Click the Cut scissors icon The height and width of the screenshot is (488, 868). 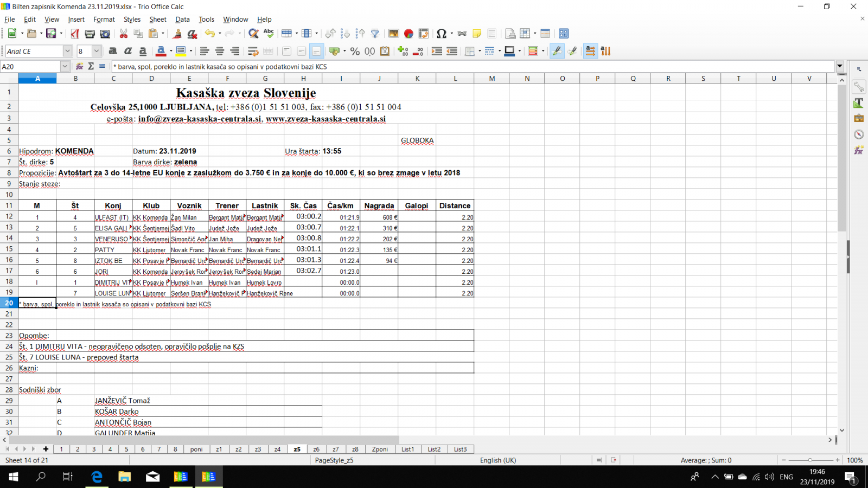pyautogui.click(x=124, y=34)
